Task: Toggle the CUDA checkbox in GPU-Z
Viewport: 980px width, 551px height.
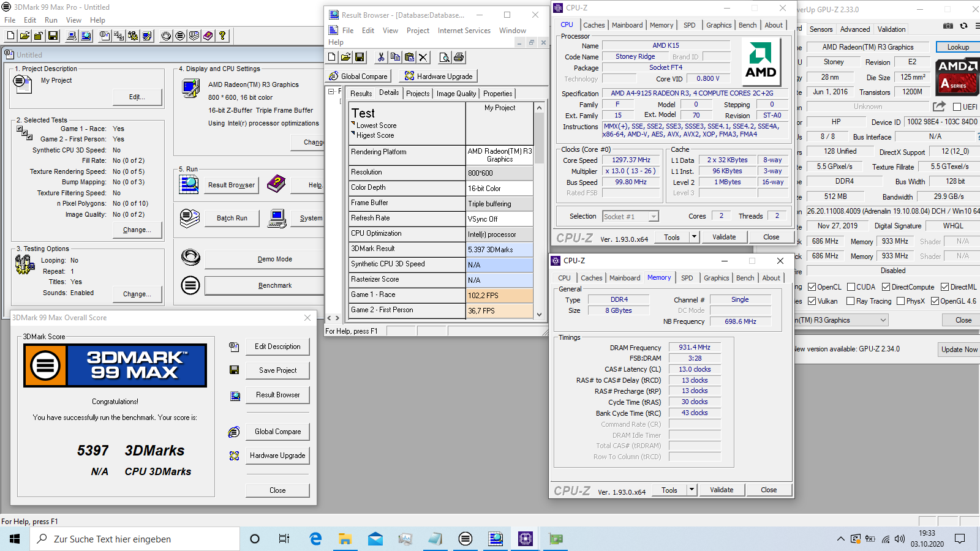Action: pyautogui.click(x=851, y=287)
